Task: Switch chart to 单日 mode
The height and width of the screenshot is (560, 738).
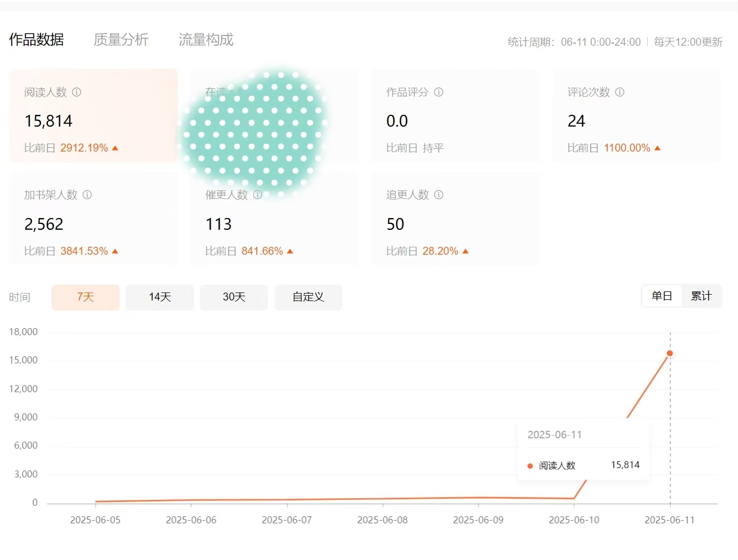Action: click(x=662, y=296)
